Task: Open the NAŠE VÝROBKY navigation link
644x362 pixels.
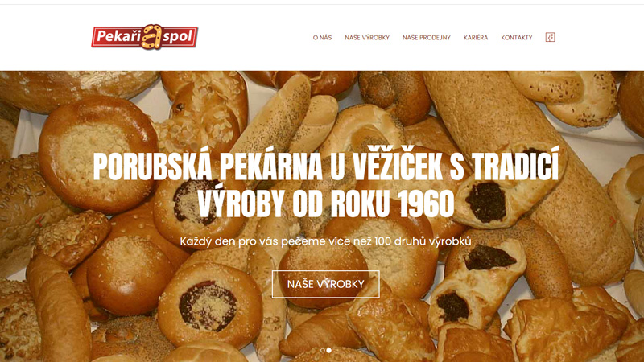Action: (x=367, y=37)
